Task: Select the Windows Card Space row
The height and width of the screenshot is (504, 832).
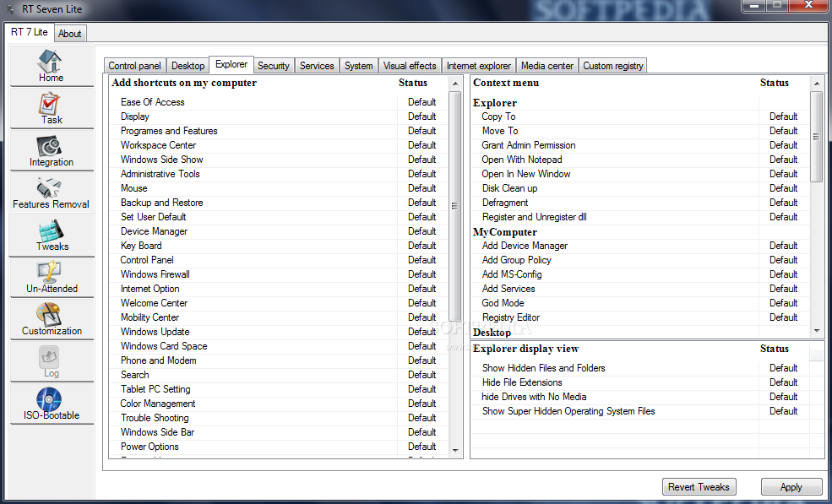Action: 279,345
